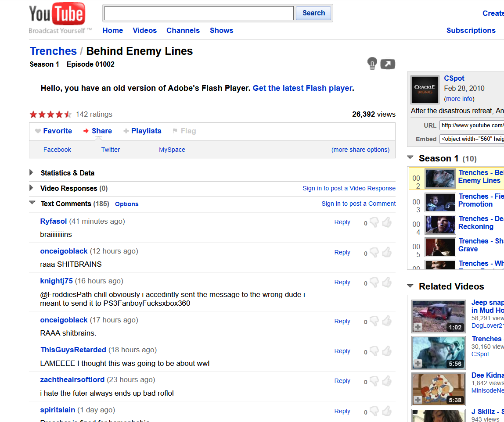
Task: Collapse Season 1 episode list
Action: (x=410, y=157)
